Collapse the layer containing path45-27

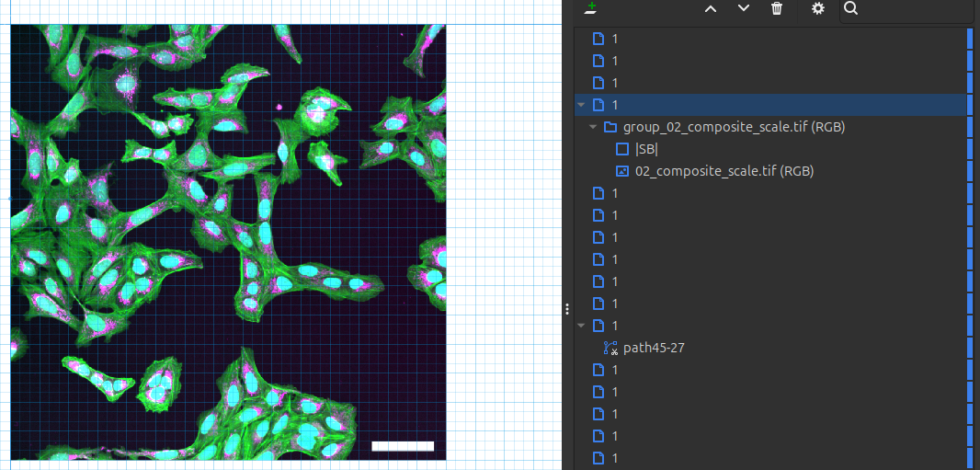pyautogui.click(x=581, y=326)
